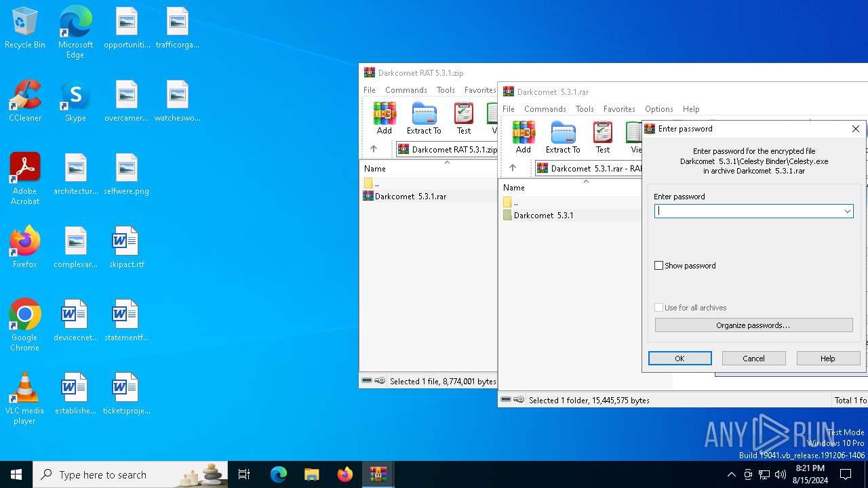The image size is (868, 488).
Task: Confirm password with OK button
Action: pos(679,359)
